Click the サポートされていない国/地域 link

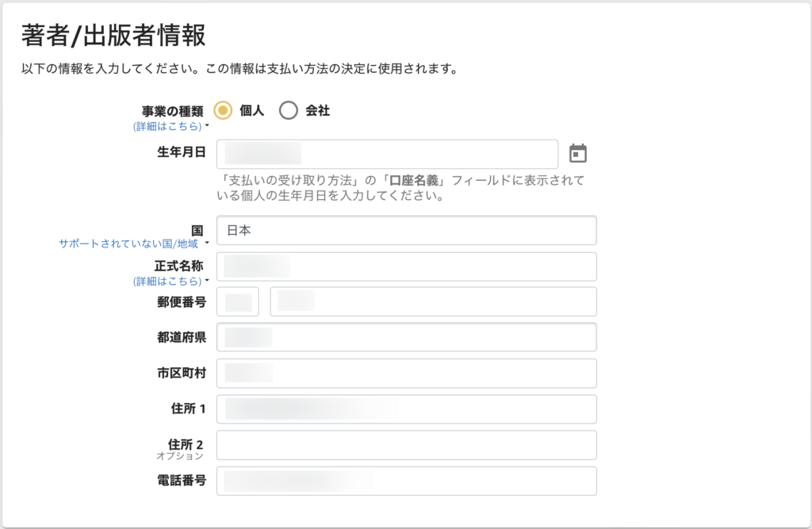pos(128,244)
